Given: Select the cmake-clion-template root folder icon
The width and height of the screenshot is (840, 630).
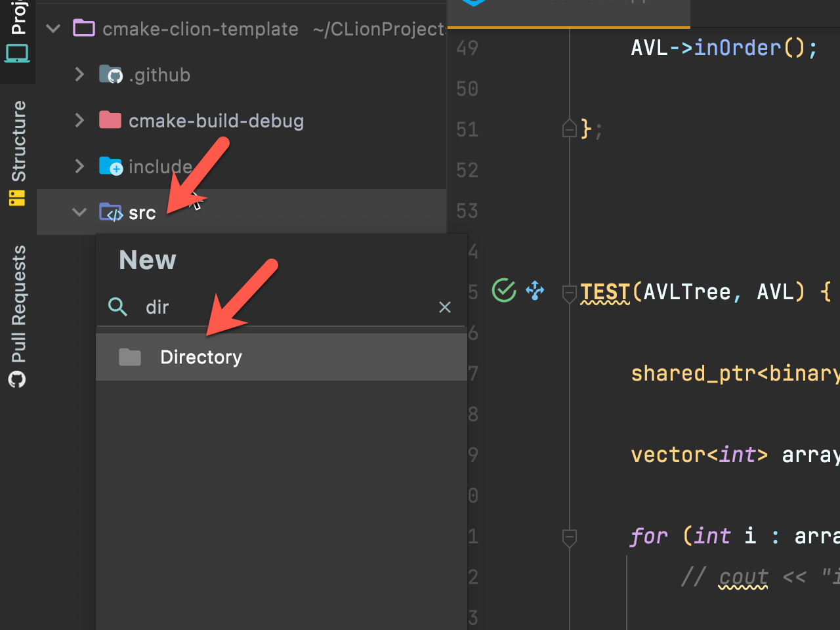Looking at the screenshot, I should [84, 28].
